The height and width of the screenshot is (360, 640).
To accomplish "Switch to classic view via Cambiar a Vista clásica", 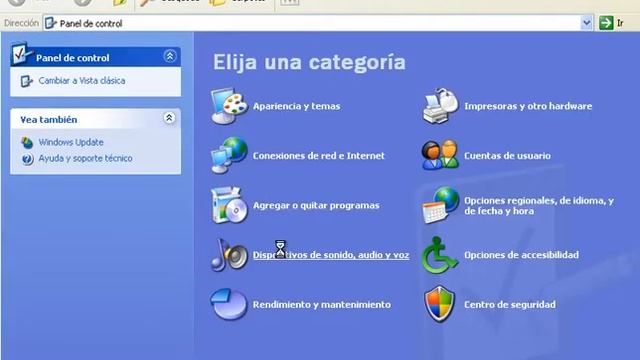I will click(x=82, y=81).
